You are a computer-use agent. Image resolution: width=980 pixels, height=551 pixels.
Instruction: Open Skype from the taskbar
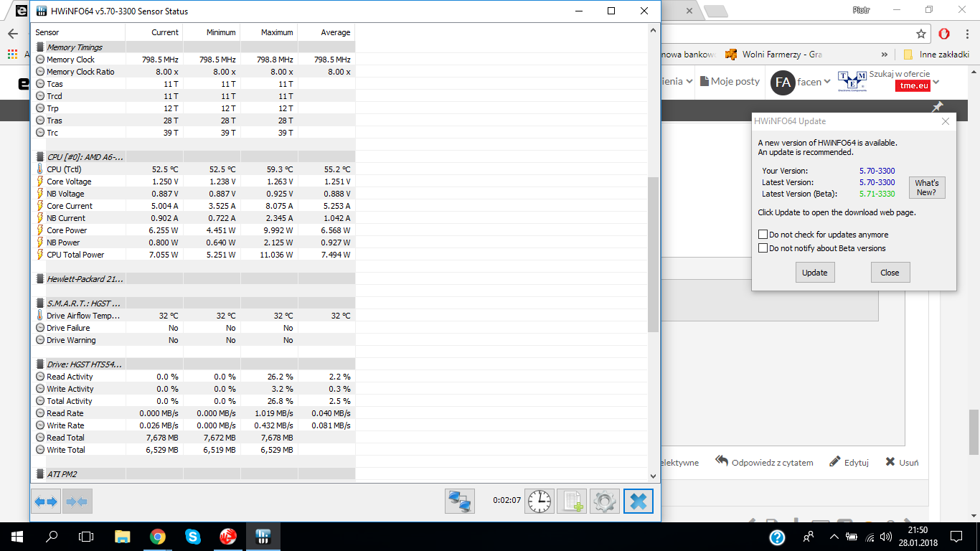[x=192, y=536]
